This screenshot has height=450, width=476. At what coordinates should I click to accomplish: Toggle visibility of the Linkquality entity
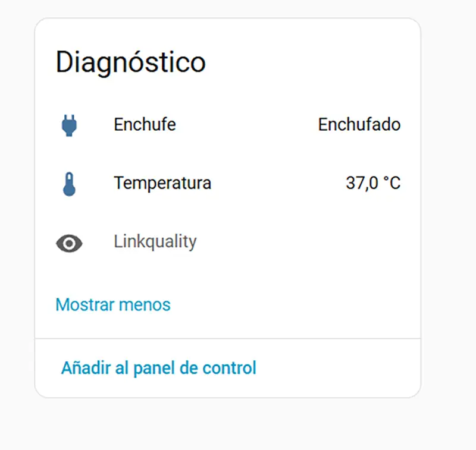[x=68, y=242]
